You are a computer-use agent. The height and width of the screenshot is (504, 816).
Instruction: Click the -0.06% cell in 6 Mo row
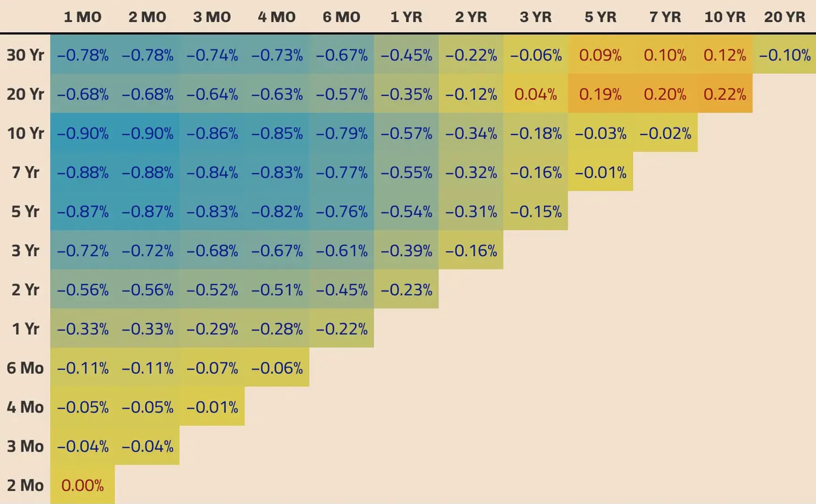tap(277, 367)
